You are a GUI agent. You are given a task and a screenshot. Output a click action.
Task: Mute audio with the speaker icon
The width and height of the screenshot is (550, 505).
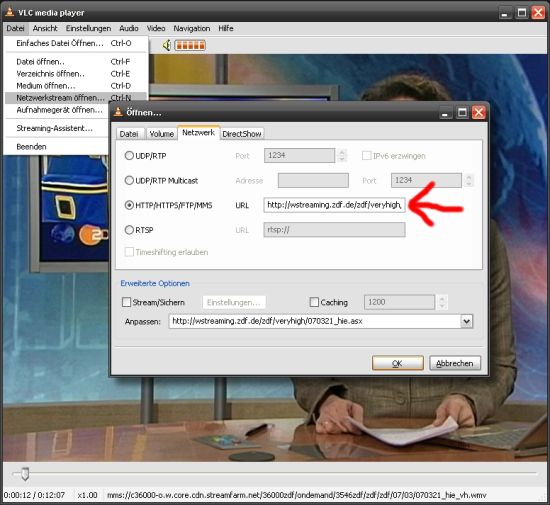click(x=167, y=45)
